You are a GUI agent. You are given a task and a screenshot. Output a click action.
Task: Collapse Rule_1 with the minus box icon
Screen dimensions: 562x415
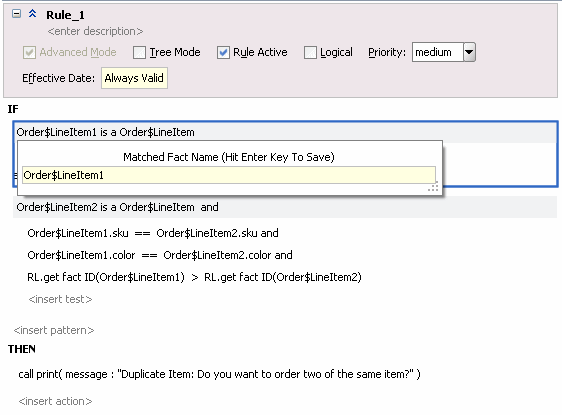[x=16, y=14]
